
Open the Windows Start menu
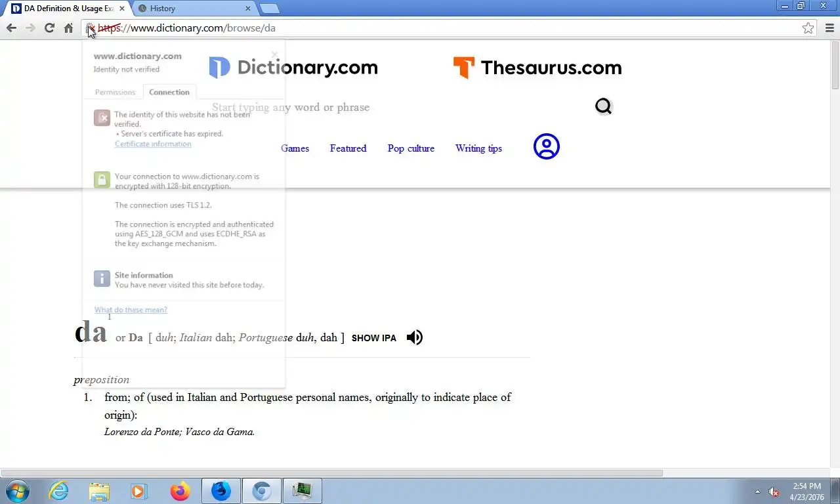point(17,491)
